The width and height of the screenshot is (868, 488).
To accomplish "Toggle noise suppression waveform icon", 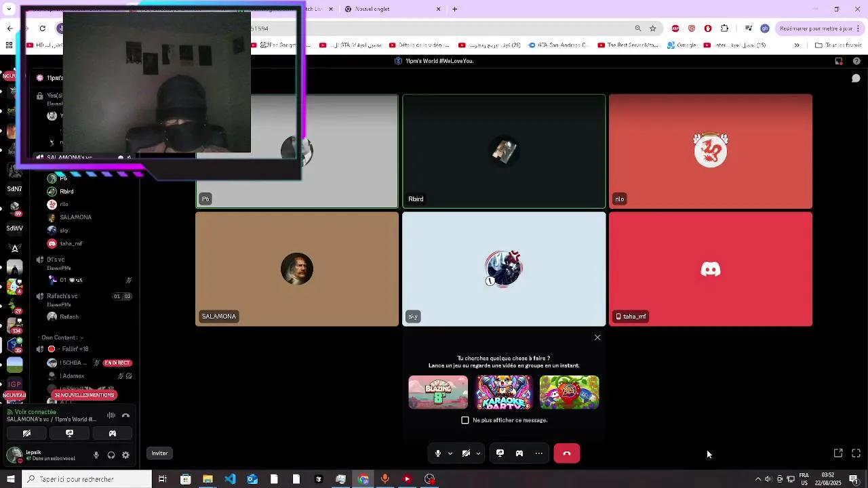I will [111, 415].
